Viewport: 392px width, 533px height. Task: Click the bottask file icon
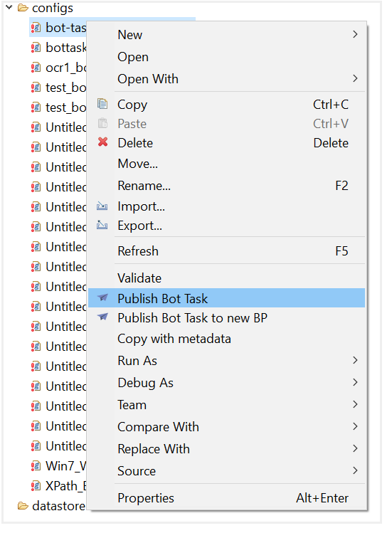tap(36, 48)
